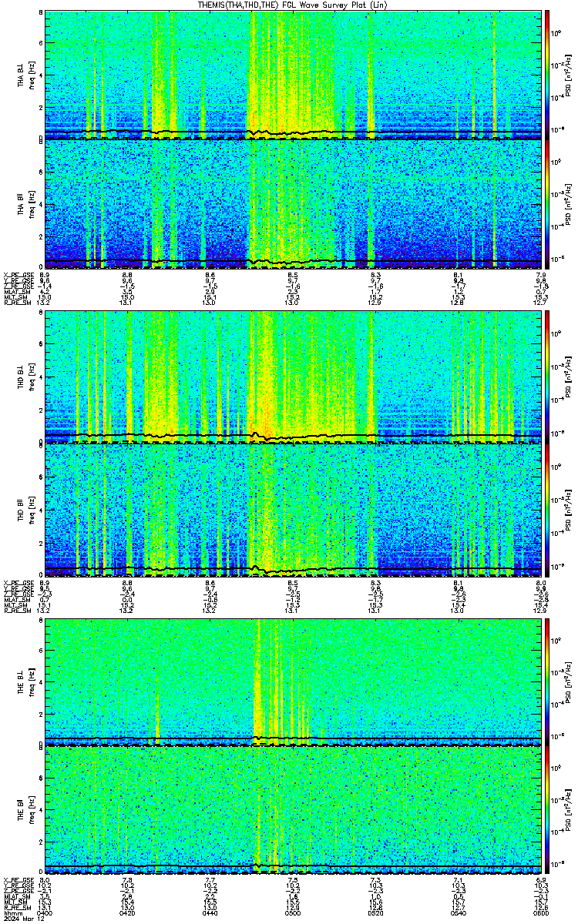The image size is (578, 924).
Task: Click the 'THA B∥ freq [Hz]' axis label
Action: pyautogui.click(x=25, y=204)
